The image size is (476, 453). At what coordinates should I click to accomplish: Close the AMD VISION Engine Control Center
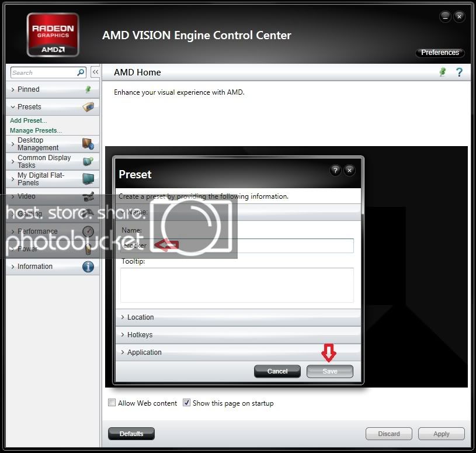coord(459,17)
